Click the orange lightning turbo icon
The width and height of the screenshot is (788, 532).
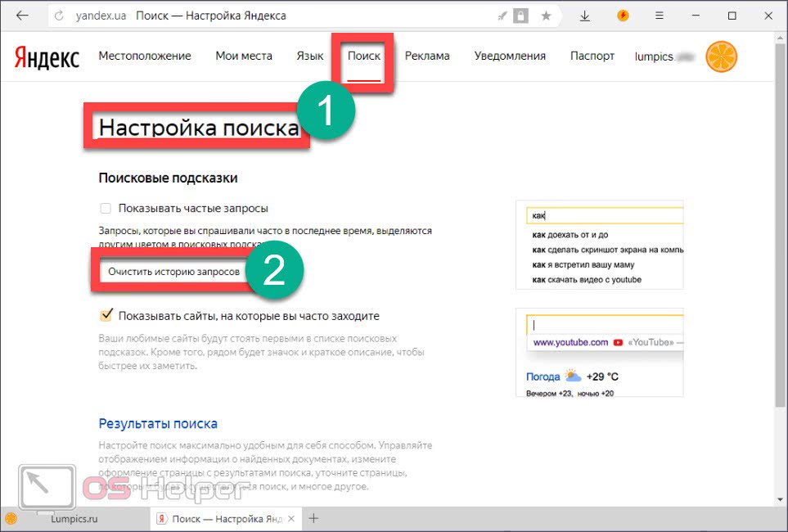click(623, 16)
